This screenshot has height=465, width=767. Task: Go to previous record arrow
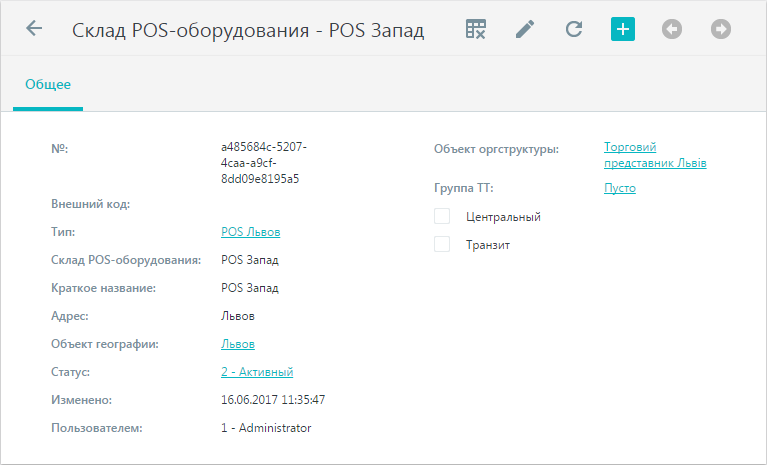[672, 29]
